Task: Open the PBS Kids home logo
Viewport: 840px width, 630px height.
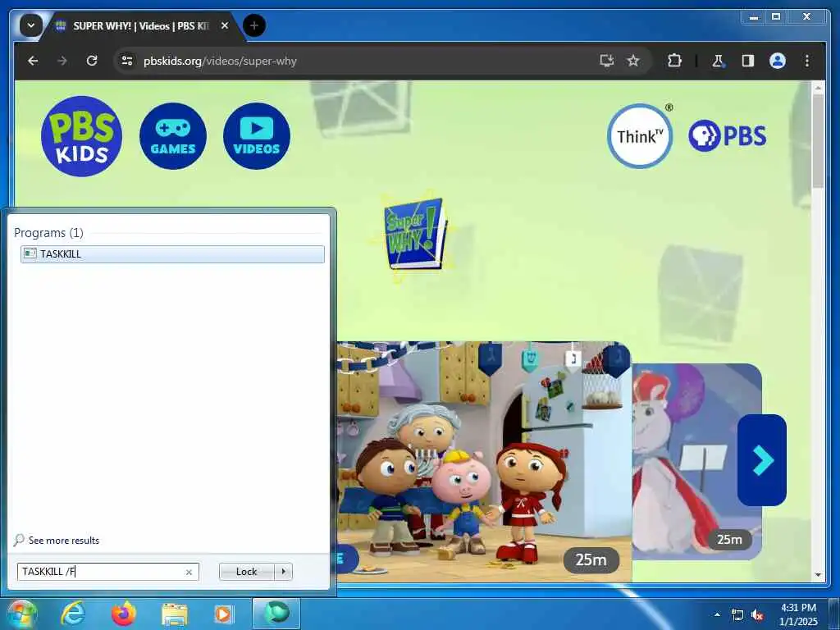Action: [x=81, y=136]
